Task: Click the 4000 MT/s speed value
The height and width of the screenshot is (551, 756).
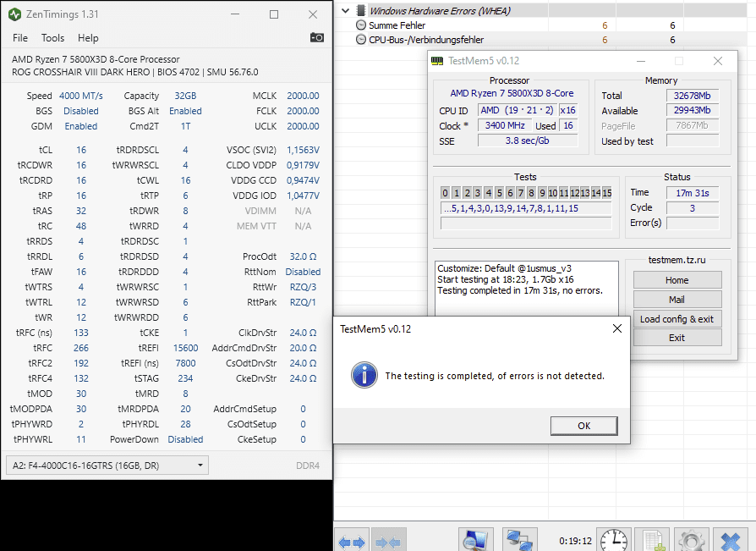Action: click(x=81, y=96)
